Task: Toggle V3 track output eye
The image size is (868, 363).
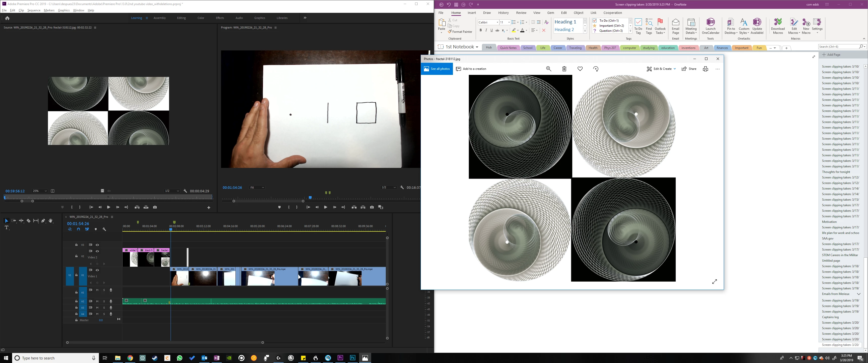Action: click(x=97, y=245)
